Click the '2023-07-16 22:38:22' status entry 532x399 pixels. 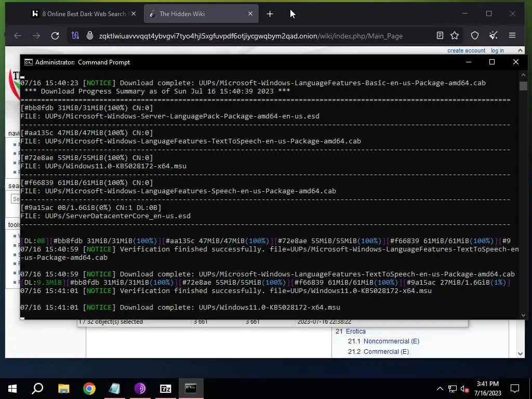tap(324, 322)
